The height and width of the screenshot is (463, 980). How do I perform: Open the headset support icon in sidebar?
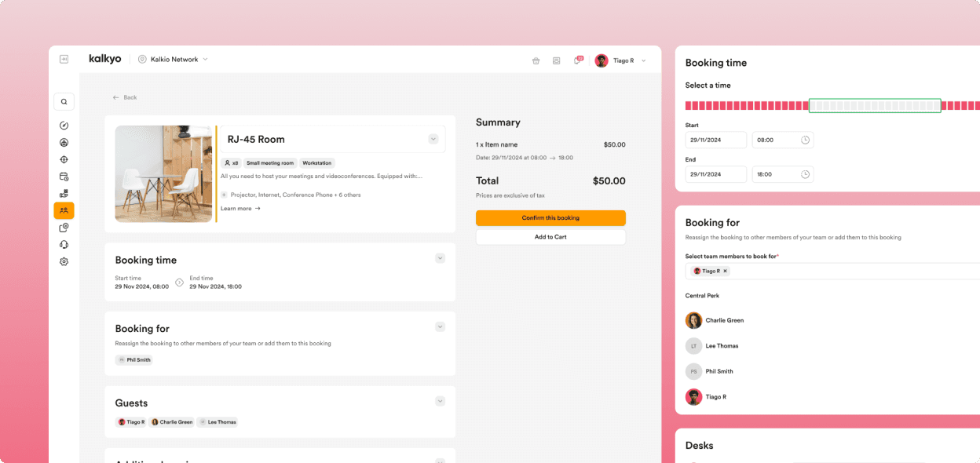coord(64,245)
